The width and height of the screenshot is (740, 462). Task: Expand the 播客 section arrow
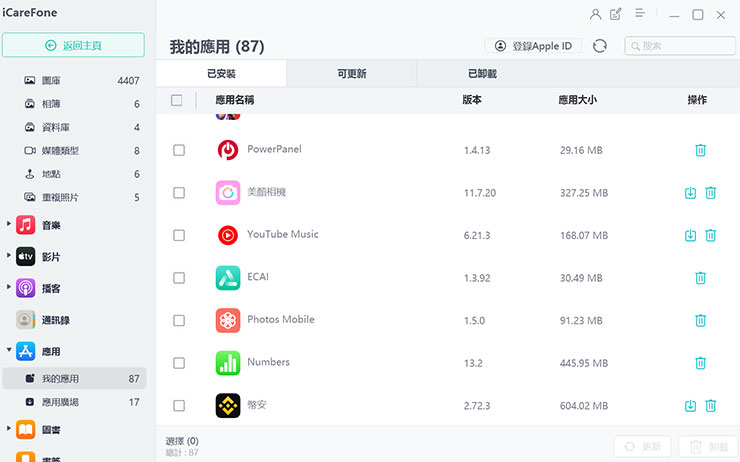8,286
